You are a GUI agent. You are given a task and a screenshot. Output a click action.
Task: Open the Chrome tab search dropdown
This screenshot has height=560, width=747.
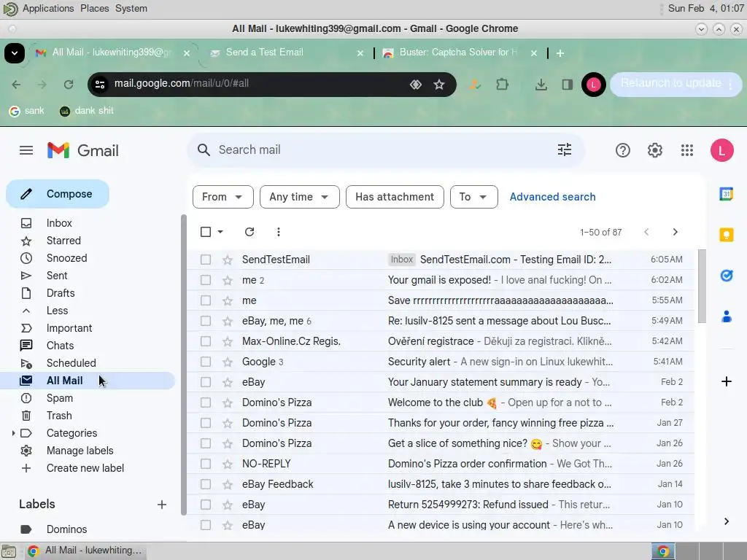pos(15,53)
